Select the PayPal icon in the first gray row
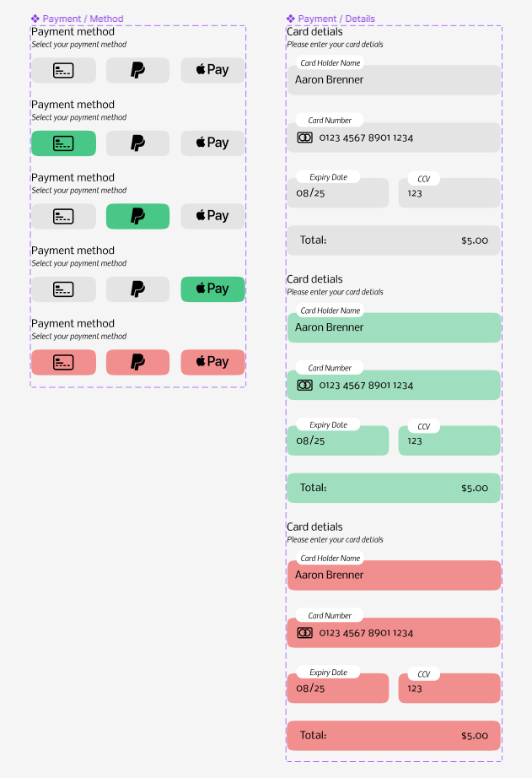532x778 pixels. [137, 70]
